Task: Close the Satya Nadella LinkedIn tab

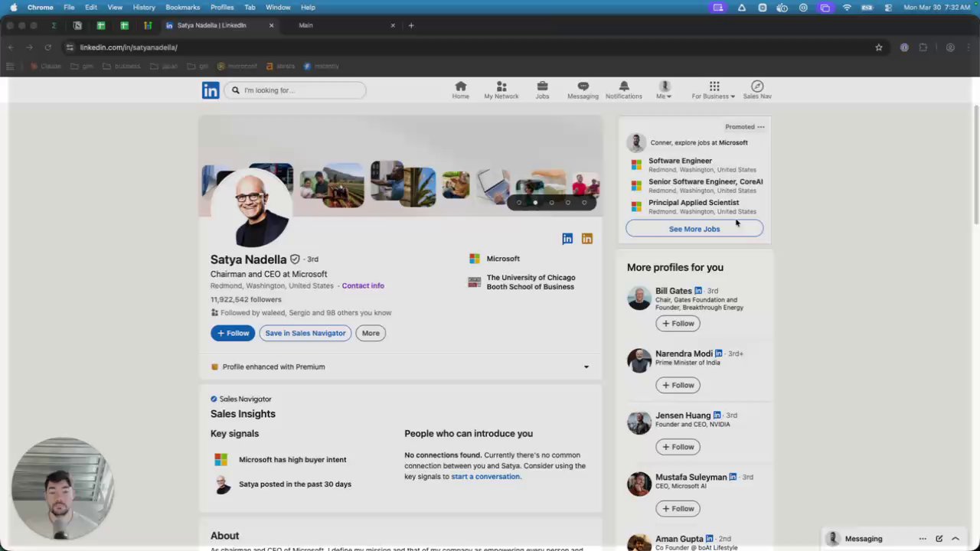Action: tap(271, 25)
